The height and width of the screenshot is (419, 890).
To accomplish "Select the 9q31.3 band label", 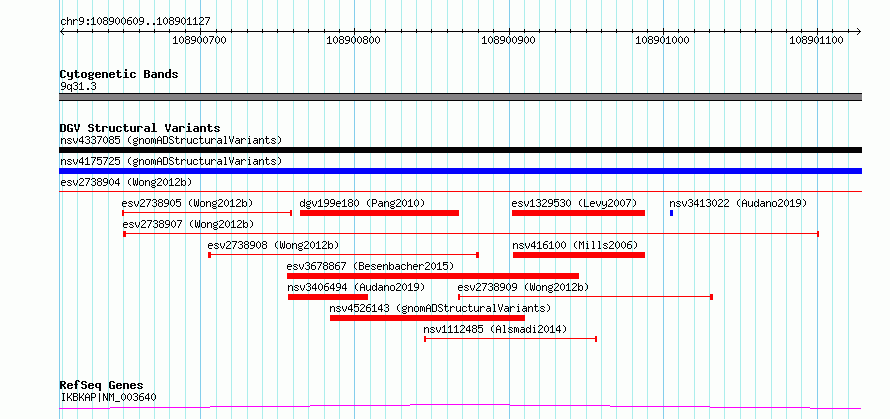I will pos(78,86).
